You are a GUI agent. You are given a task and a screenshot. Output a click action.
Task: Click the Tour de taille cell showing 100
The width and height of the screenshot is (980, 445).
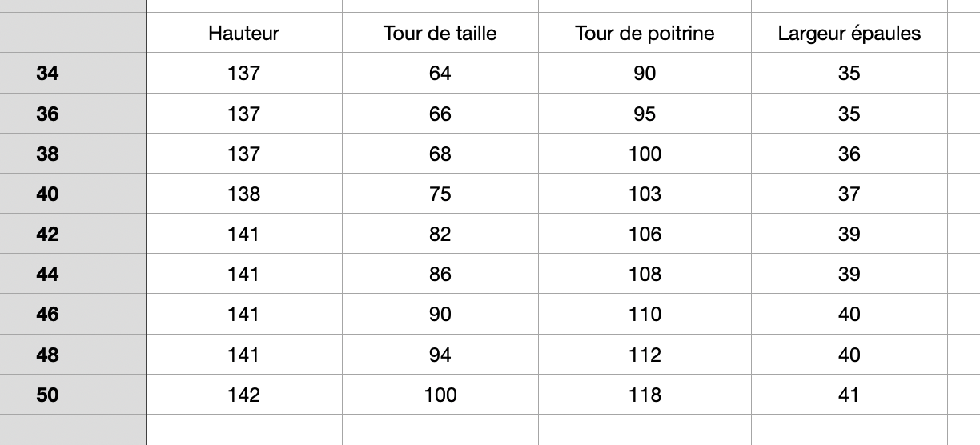(440, 395)
